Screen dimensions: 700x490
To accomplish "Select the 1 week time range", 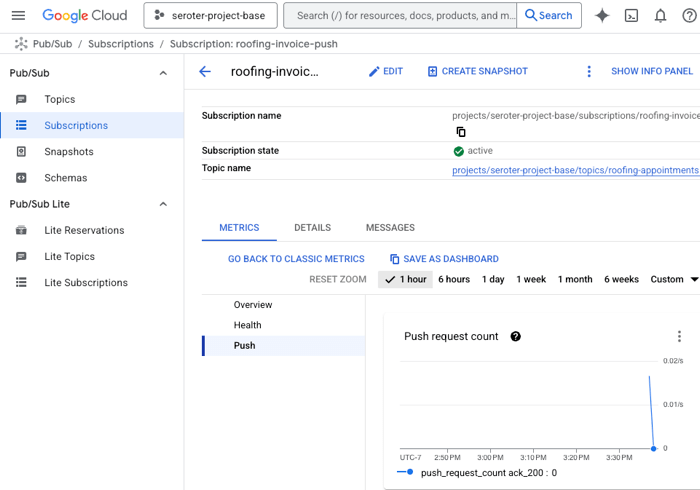I will point(531,279).
